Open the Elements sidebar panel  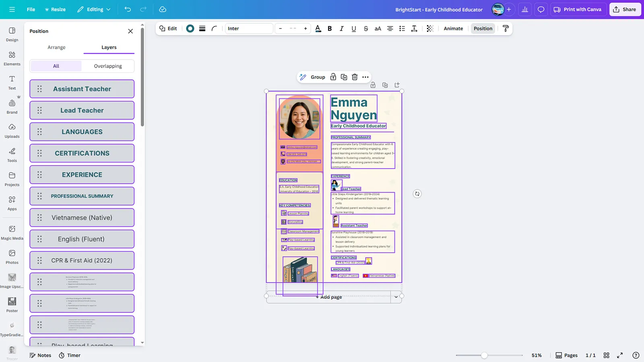(x=12, y=58)
